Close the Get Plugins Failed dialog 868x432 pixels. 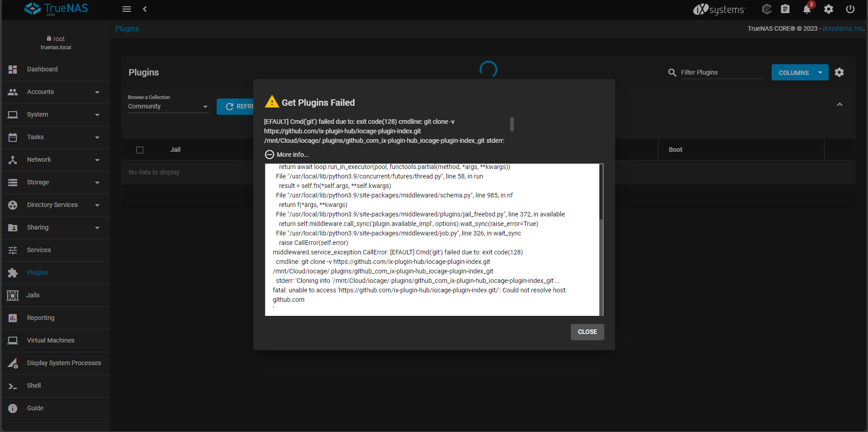(x=587, y=332)
